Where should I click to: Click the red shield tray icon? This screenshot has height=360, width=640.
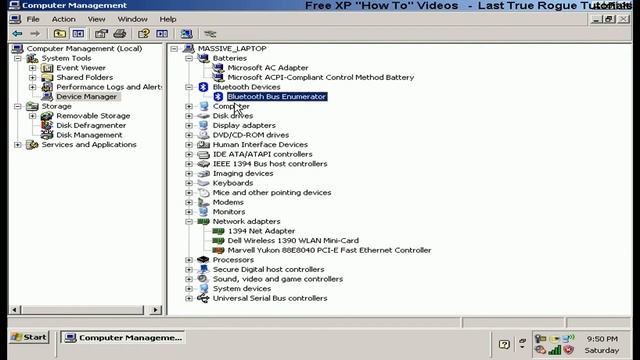(568, 350)
